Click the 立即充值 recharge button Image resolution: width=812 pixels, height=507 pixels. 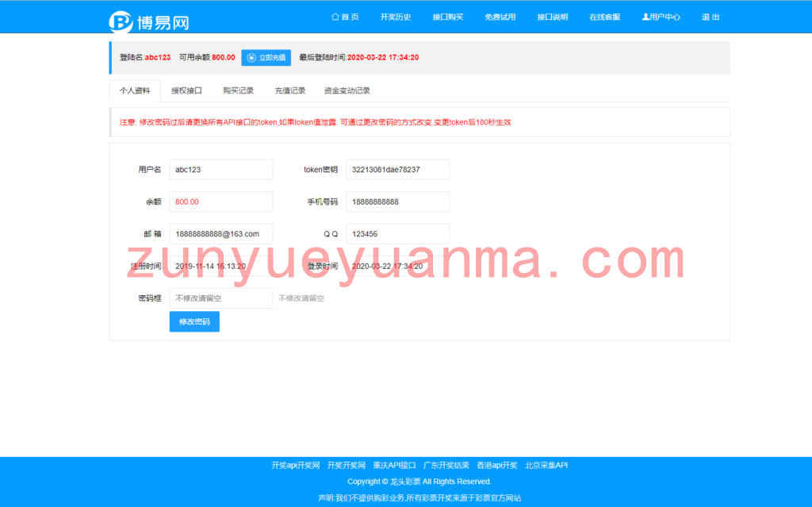266,58
